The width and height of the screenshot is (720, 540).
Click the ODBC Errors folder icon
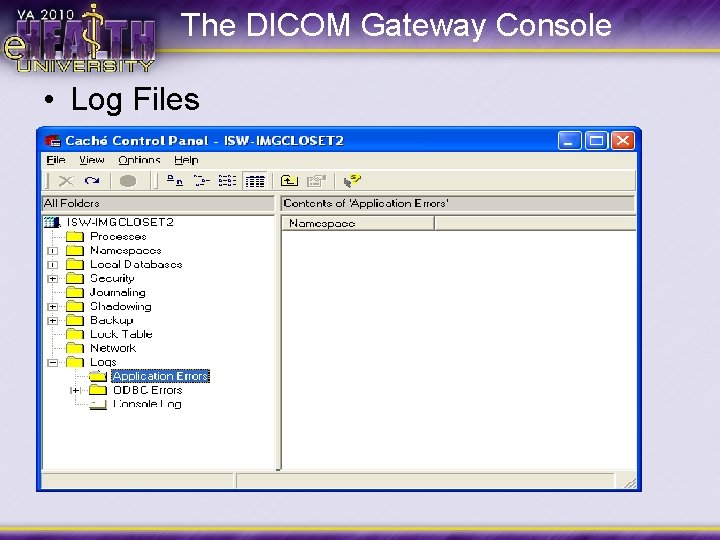pyautogui.click(x=98, y=390)
